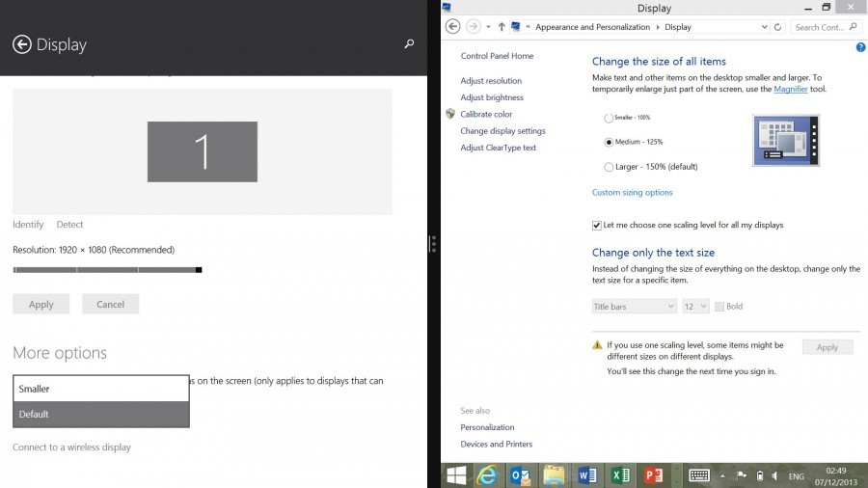Choose Smaller from the open size list
The height and width of the screenshot is (488, 868).
[100, 389]
